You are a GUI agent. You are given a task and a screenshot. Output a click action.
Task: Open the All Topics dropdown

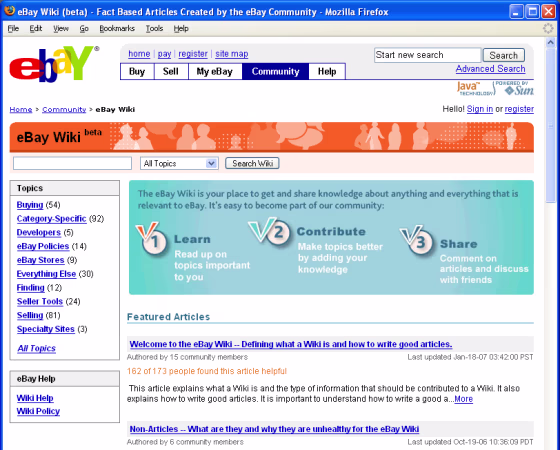point(179,164)
